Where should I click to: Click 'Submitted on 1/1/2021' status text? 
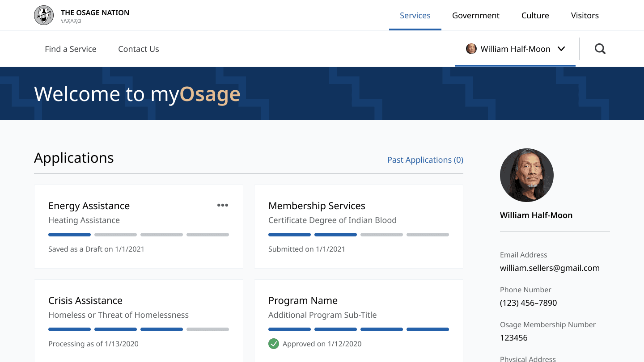pos(307,249)
